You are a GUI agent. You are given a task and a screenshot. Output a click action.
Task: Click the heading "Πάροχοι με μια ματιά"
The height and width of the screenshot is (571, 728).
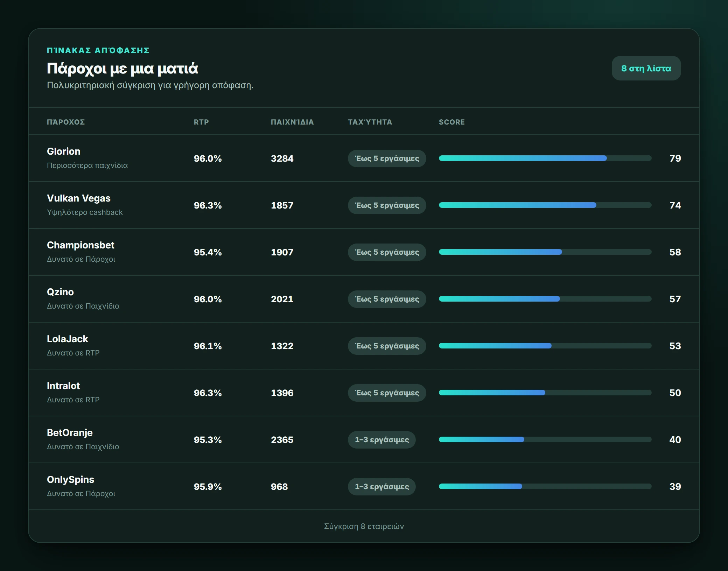(122, 69)
